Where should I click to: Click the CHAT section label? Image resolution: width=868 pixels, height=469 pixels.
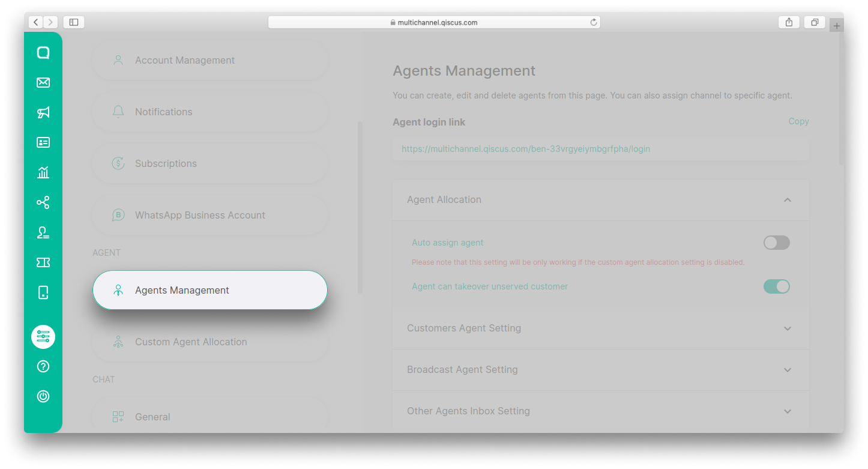point(103,380)
